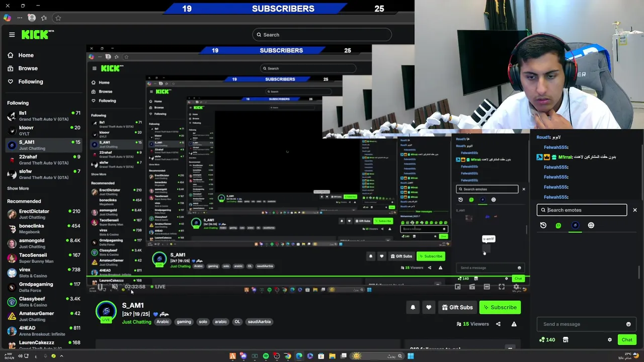
Task: Toggle theater mode in the player
Action: click(x=487, y=287)
